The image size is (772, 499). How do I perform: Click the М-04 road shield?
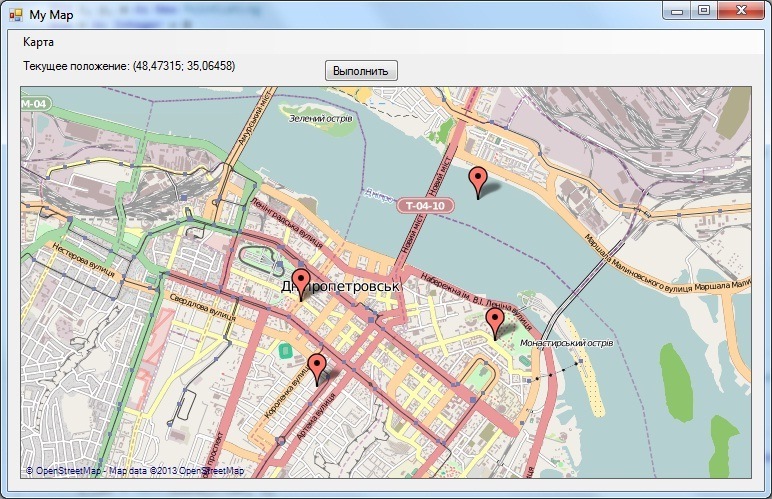click(x=35, y=104)
